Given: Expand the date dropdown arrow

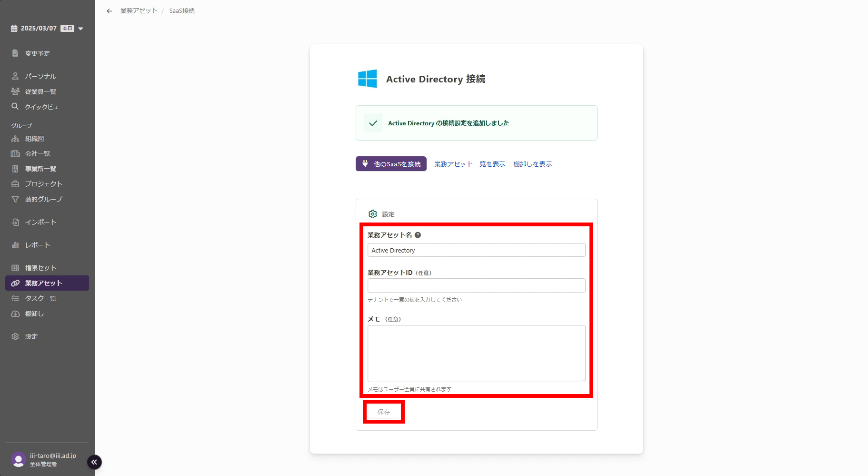Looking at the screenshot, I should pos(80,29).
